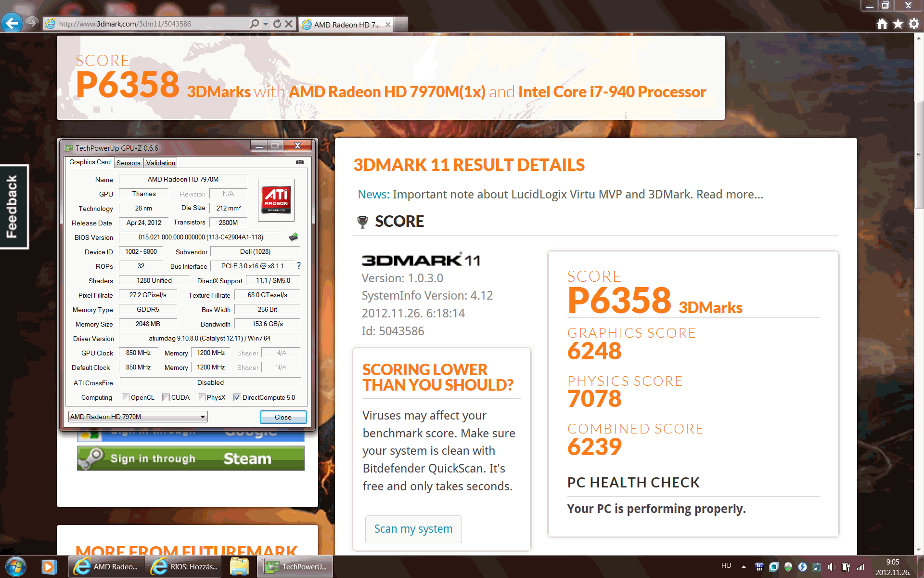Switch to TechPowerUp taskbar item
The height and width of the screenshot is (578, 924).
click(x=295, y=566)
